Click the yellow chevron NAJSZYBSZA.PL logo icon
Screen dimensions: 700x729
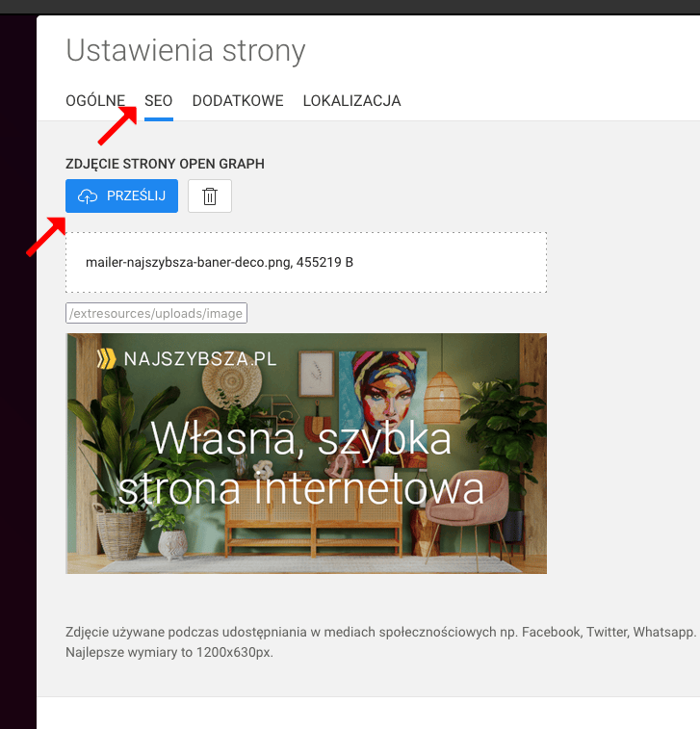click(106, 359)
